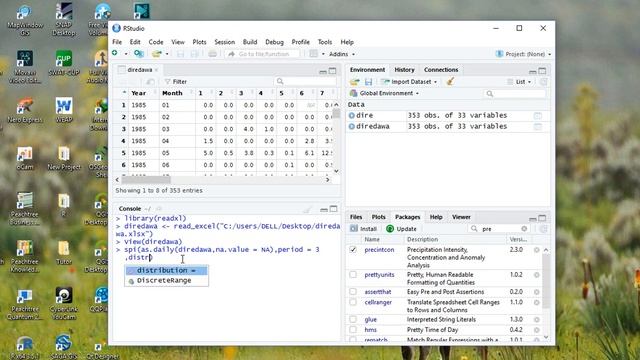
Task: Remove the prettyunits package
Action: tap(537, 275)
